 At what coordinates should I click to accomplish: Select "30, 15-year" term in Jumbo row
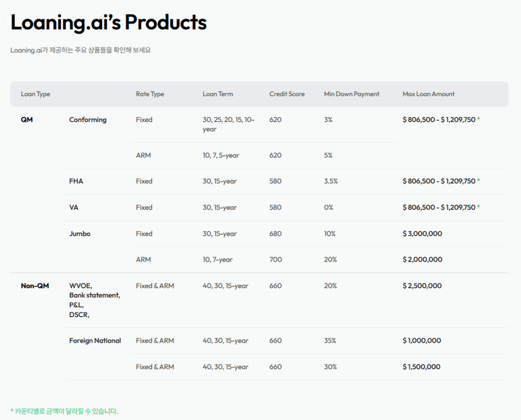[x=220, y=234]
